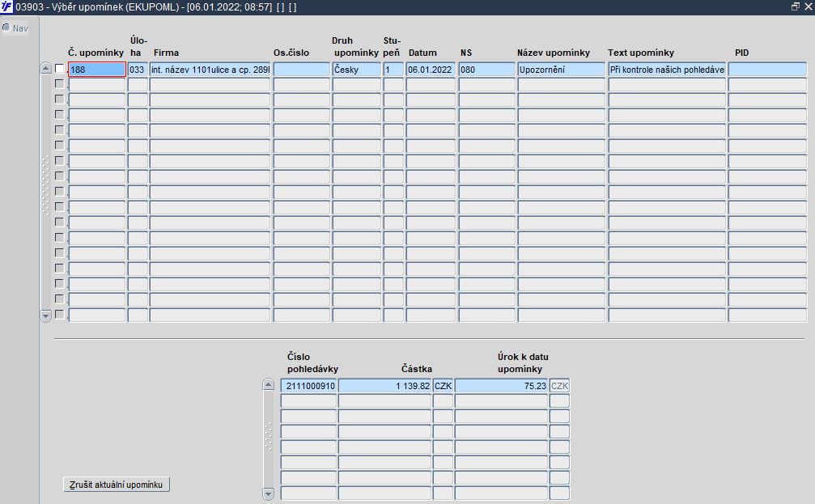Click the Datum column header

point(422,53)
